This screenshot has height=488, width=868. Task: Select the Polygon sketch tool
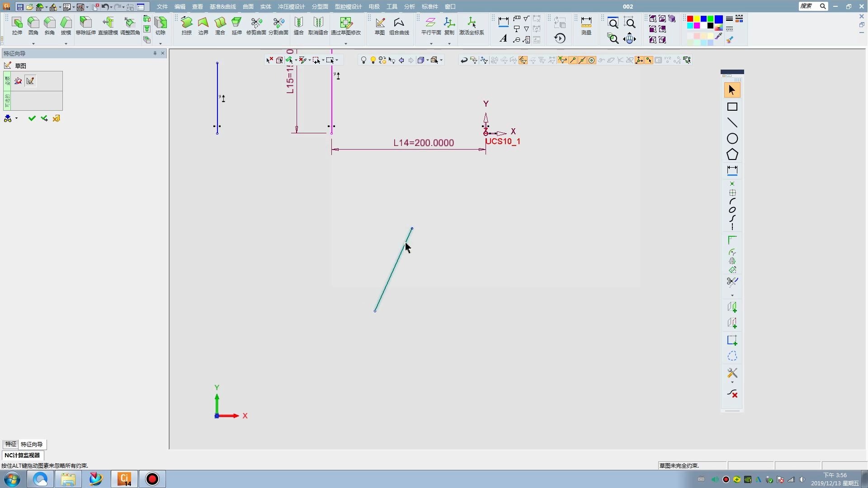(732, 155)
